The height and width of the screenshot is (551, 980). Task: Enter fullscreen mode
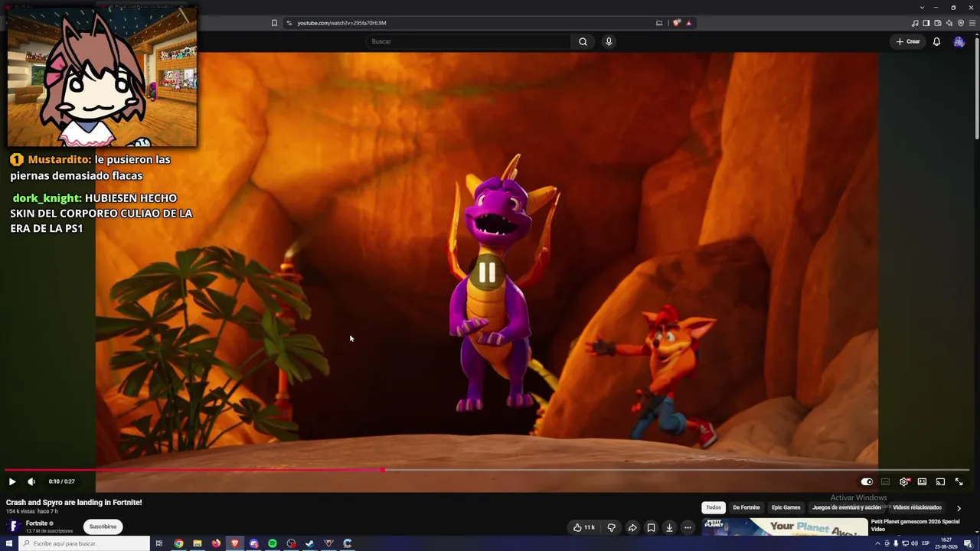(959, 482)
